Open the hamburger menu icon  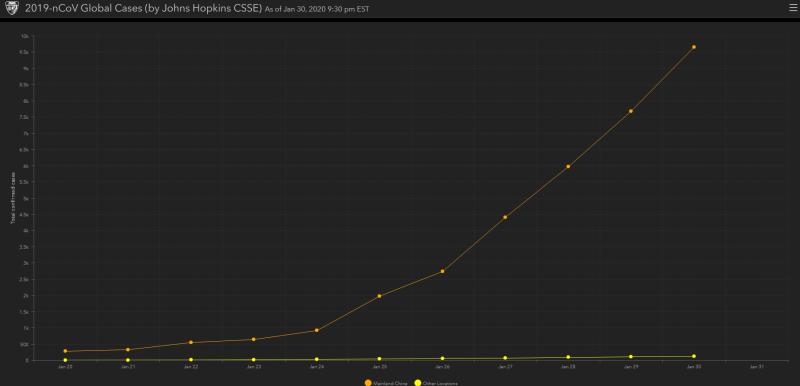[792, 7]
